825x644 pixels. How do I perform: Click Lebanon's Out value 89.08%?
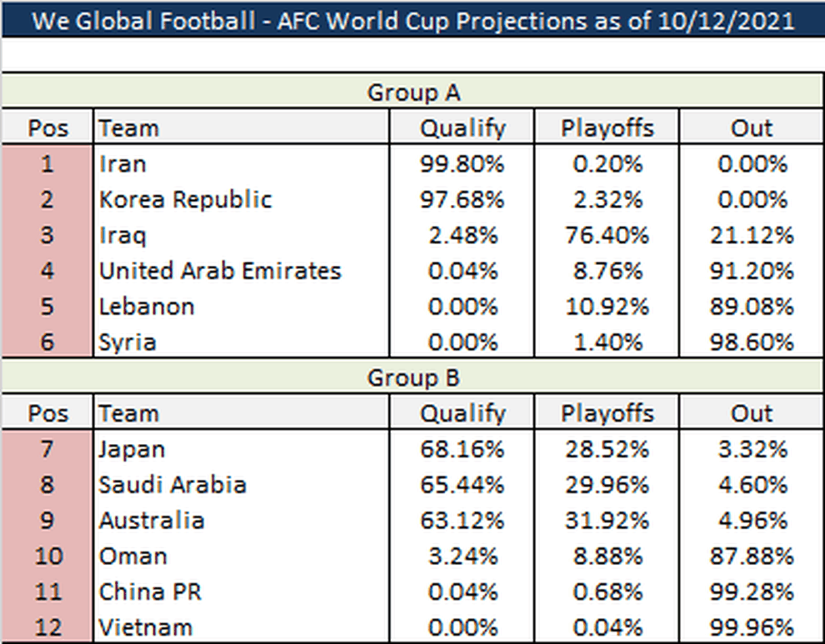click(x=752, y=307)
